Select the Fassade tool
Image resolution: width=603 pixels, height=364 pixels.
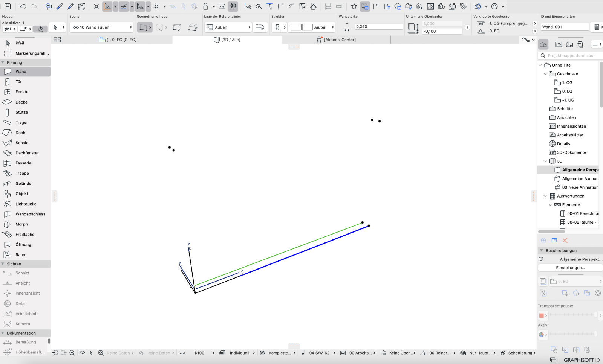25,163
